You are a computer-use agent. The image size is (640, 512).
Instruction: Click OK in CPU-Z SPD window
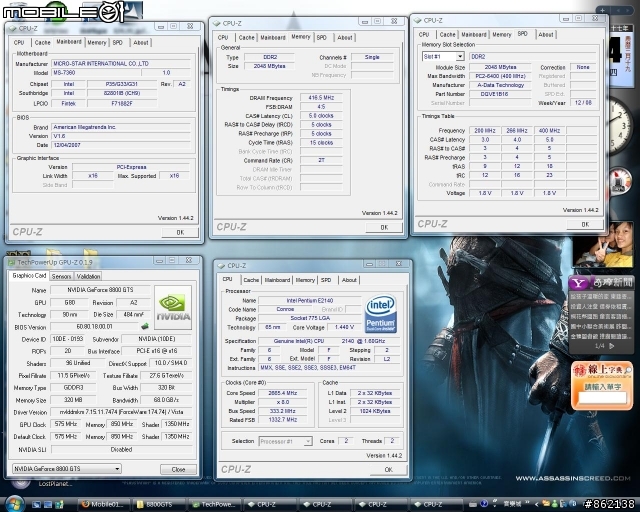coord(585,224)
